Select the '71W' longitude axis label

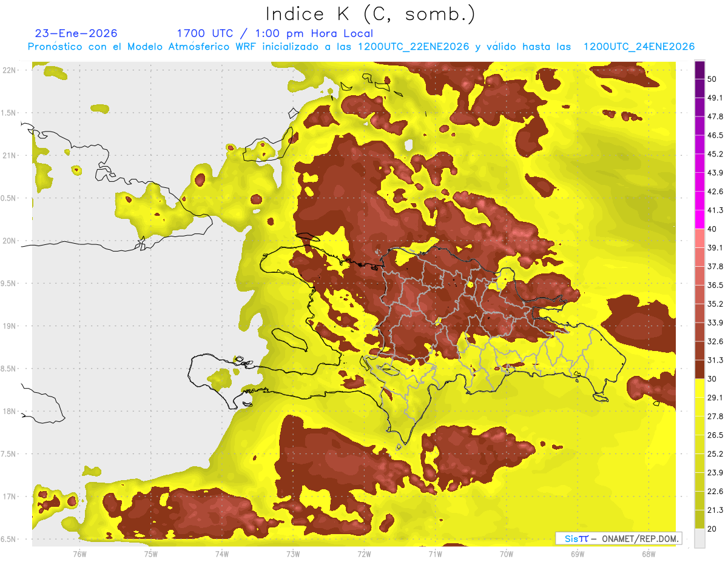(x=435, y=554)
